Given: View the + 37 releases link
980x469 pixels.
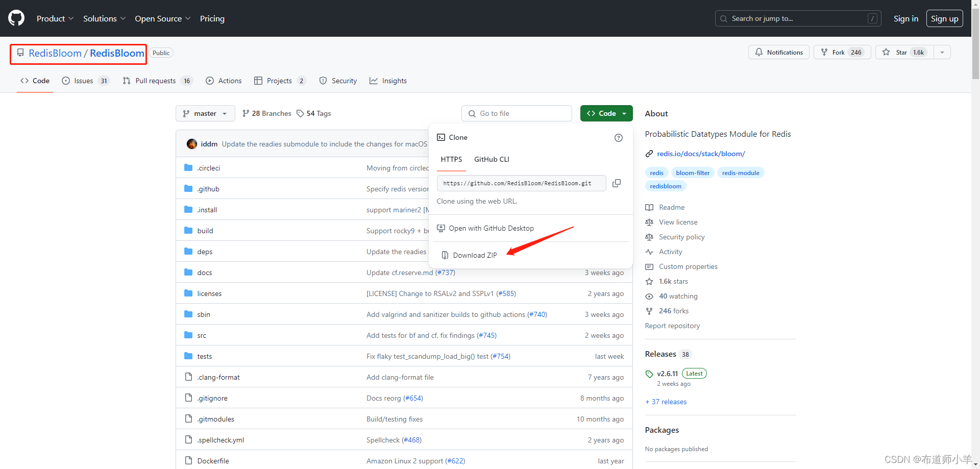Looking at the screenshot, I should 666,402.
